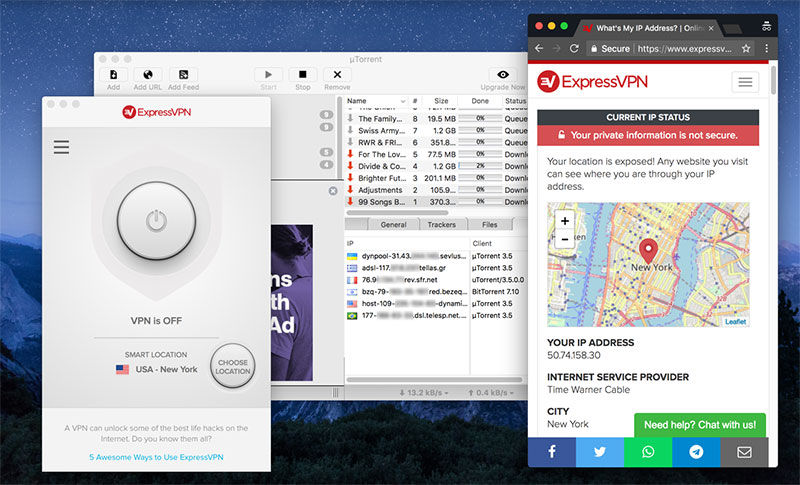This screenshot has height=485, width=800.
Task: Share on Twitter icon
Action: tap(600, 452)
